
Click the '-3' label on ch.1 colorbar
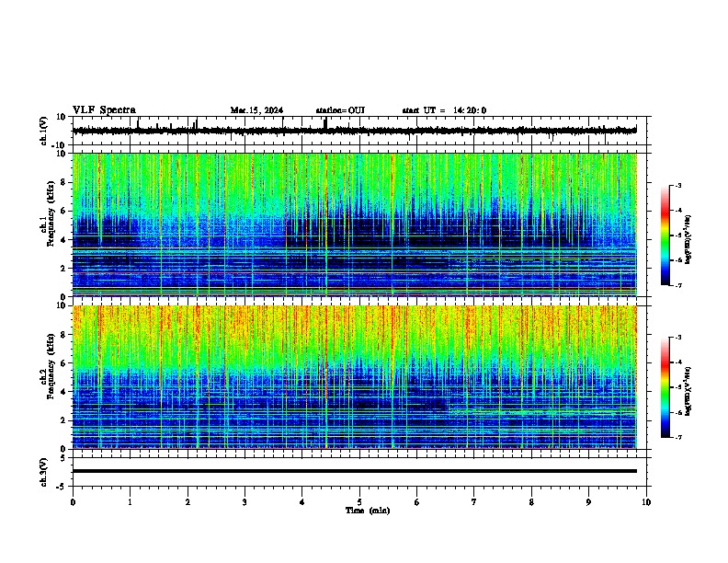[677, 185]
